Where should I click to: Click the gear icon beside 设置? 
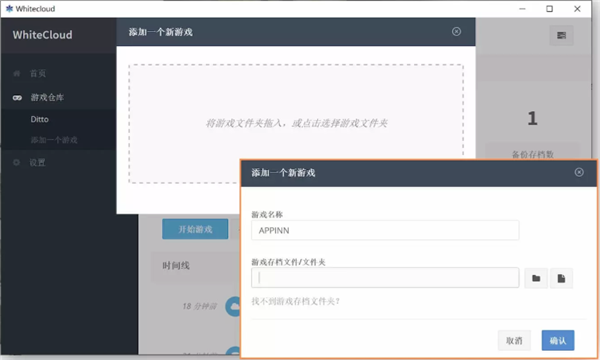pyautogui.click(x=16, y=162)
